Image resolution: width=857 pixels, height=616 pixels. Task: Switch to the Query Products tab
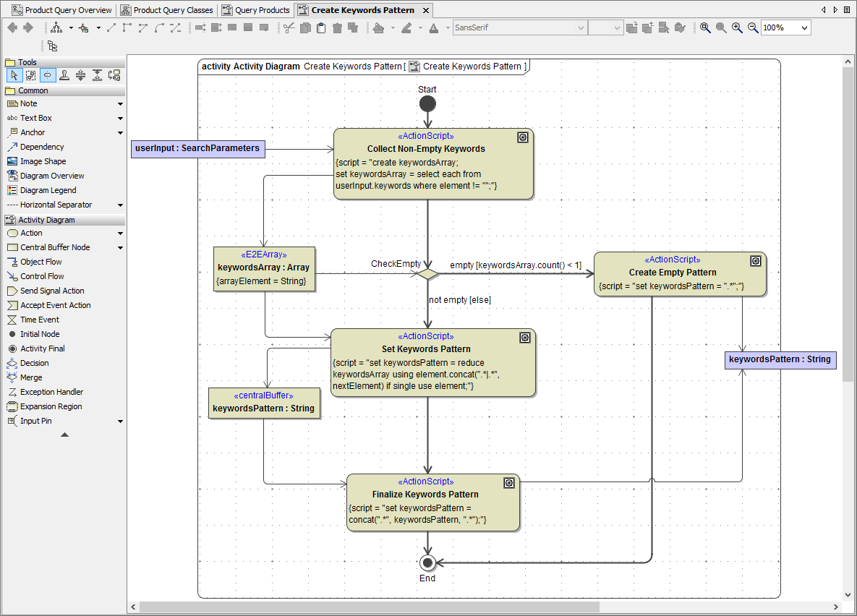(256, 10)
